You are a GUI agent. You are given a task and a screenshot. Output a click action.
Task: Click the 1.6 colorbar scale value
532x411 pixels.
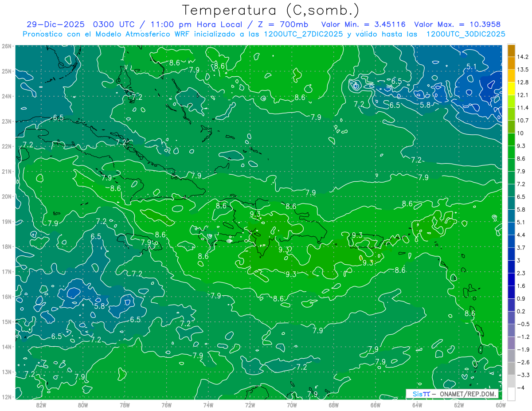click(x=521, y=286)
